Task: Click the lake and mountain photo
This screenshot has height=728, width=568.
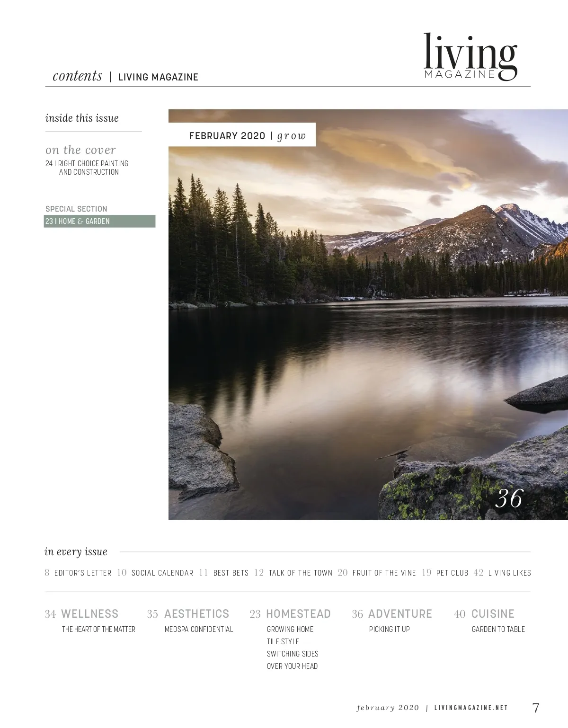Action: pyautogui.click(x=368, y=314)
